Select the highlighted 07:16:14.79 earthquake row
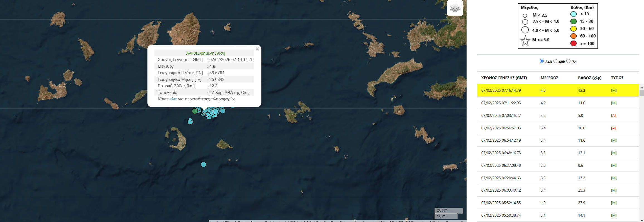The image size is (644, 222). tap(501, 90)
